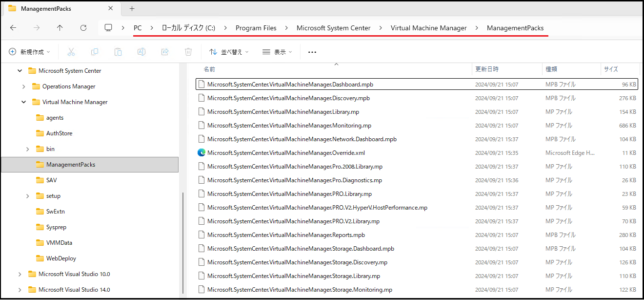644x300 pixels.
Task: Open the 並べ替え sort dropdown
Action: [x=229, y=52]
